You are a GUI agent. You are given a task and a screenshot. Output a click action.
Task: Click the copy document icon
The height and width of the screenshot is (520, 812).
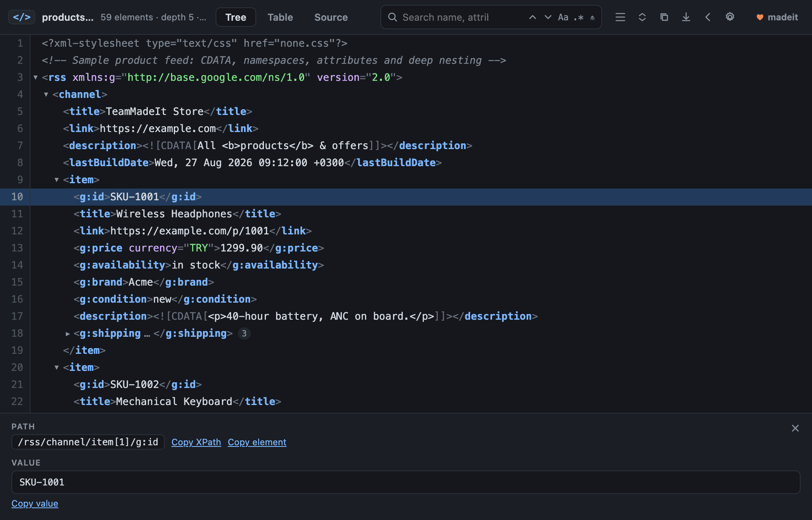pyautogui.click(x=664, y=17)
